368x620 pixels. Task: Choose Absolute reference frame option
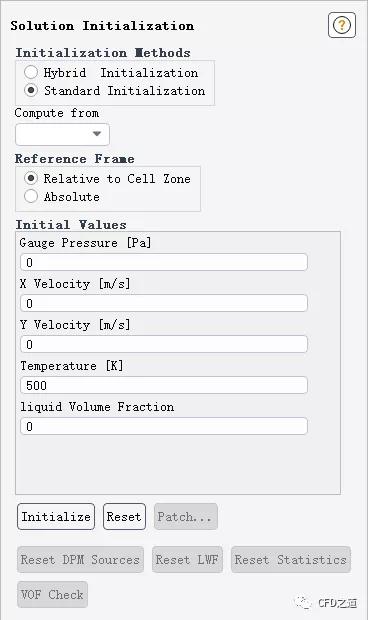(x=31, y=197)
